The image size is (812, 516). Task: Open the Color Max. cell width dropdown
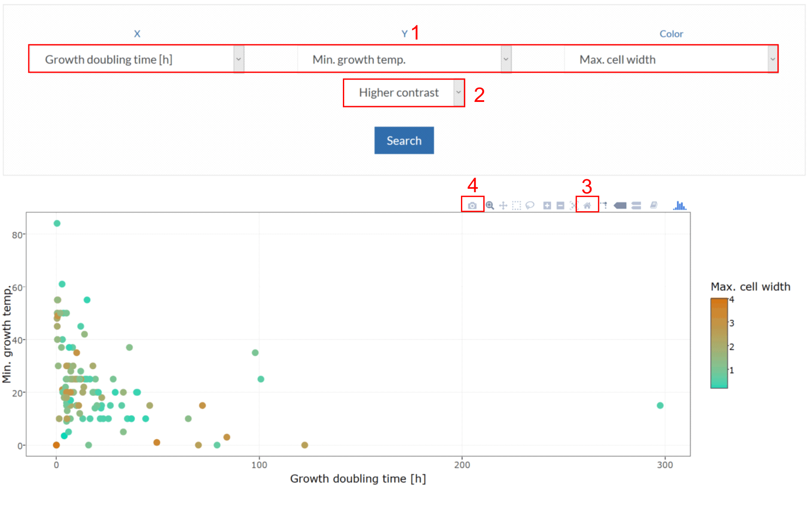671,59
